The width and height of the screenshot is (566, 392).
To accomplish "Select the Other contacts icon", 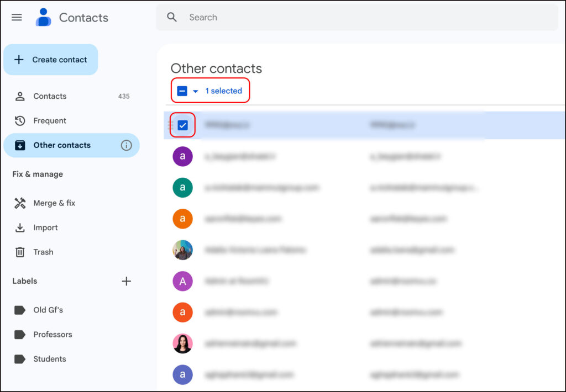I will click(x=19, y=145).
